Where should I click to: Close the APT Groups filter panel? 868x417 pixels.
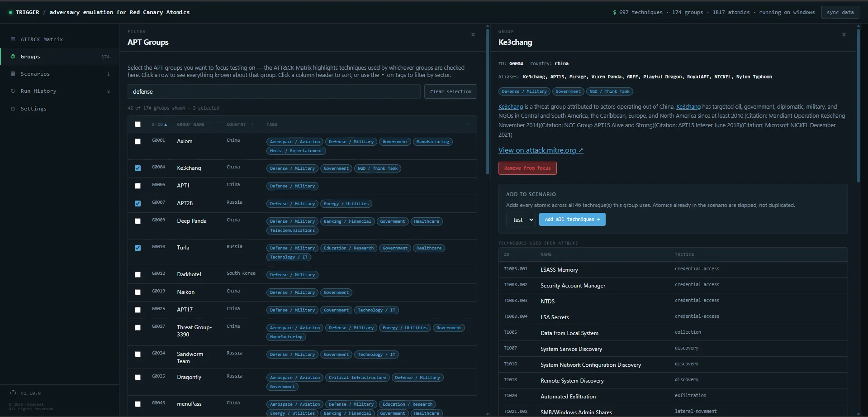(473, 34)
